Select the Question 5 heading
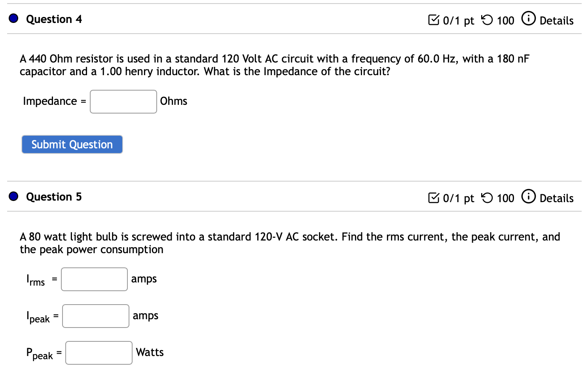The width and height of the screenshot is (588, 375). (54, 197)
